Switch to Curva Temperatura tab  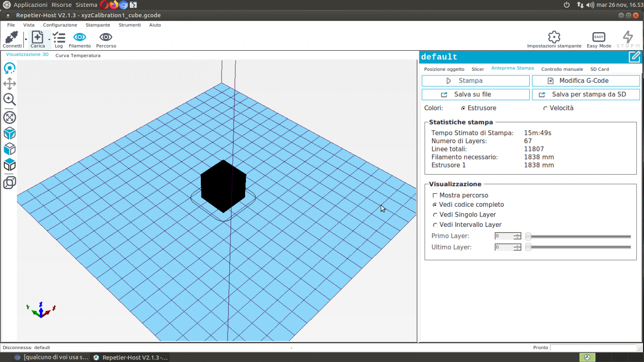(x=78, y=55)
